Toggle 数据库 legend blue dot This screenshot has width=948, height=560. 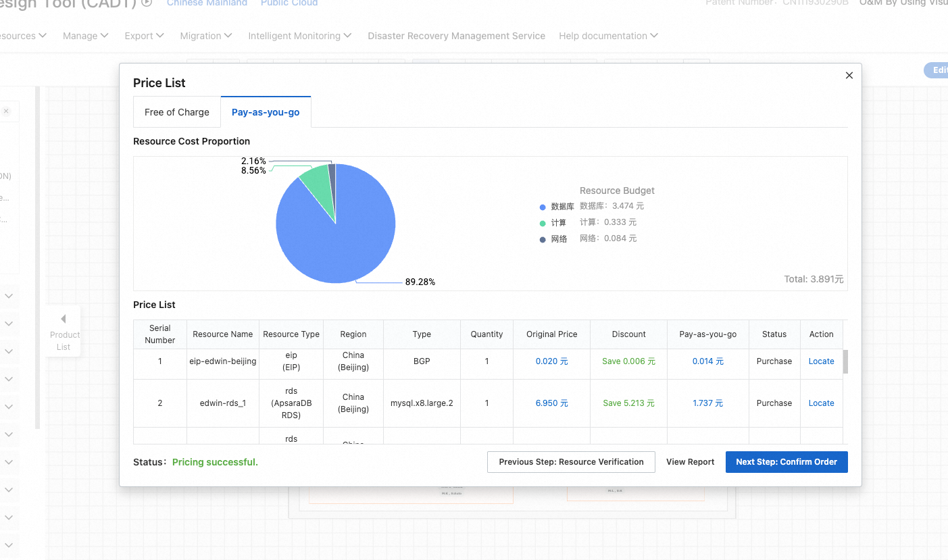pos(543,207)
